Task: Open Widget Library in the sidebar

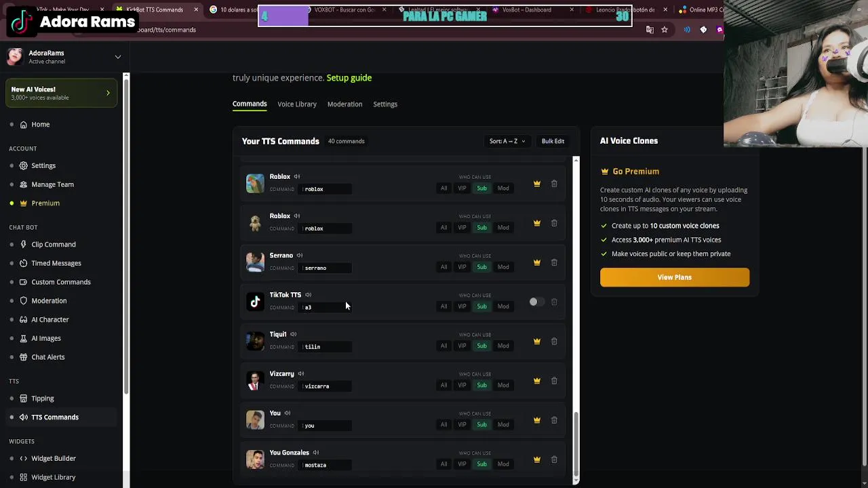Action: pyautogui.click(x=54, y=477)
